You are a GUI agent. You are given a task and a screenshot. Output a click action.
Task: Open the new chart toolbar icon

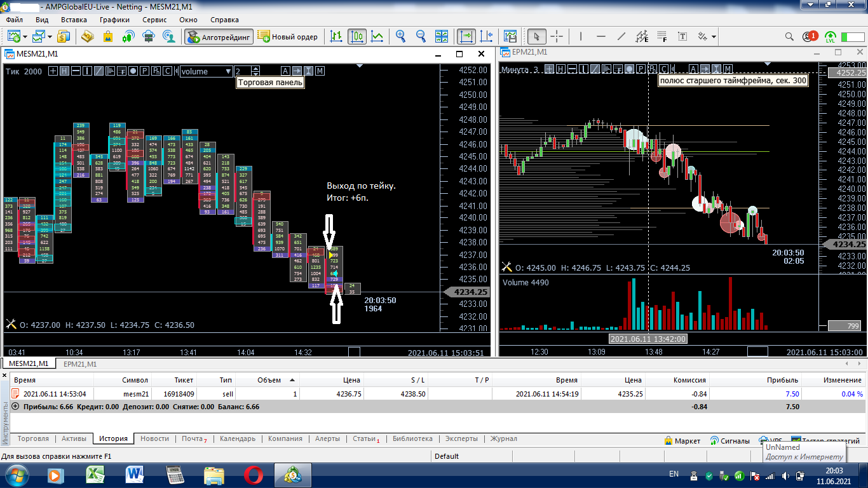tap(13, 36)
